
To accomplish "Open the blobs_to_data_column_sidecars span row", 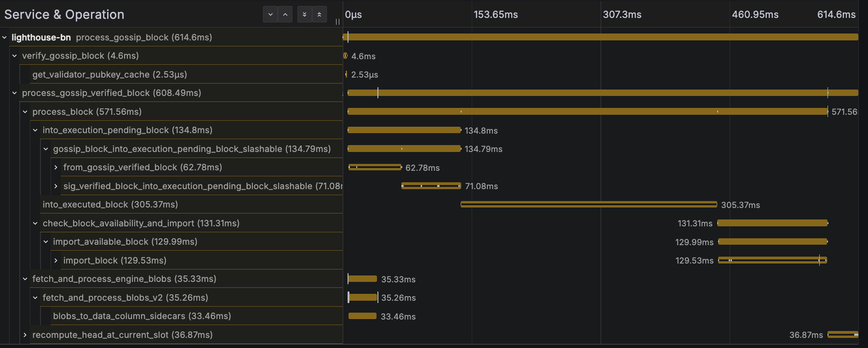I will tap(142, 316).
